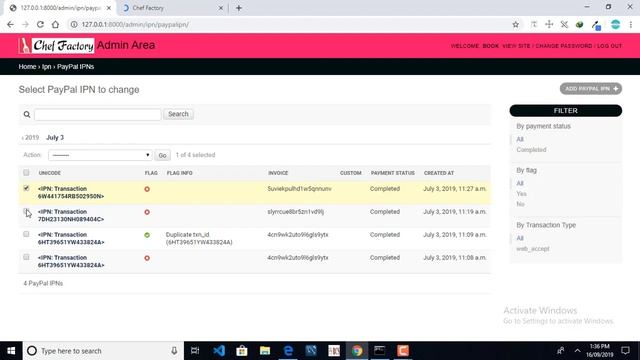Click the green flag icon of duplicate txn row
640x360 pixels.
click(x=147, y=235)
